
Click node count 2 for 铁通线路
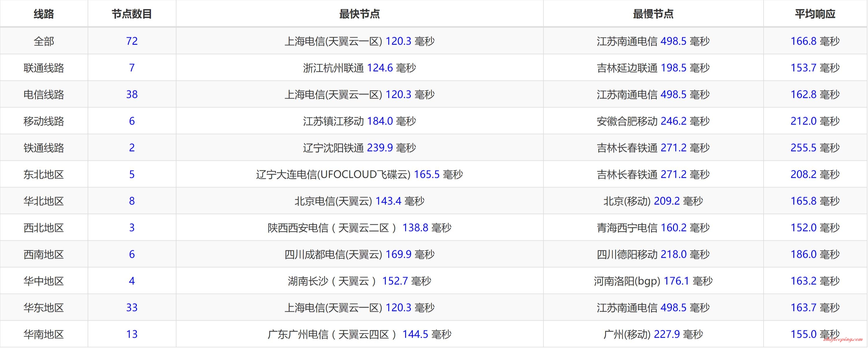(x=132, y=148)
